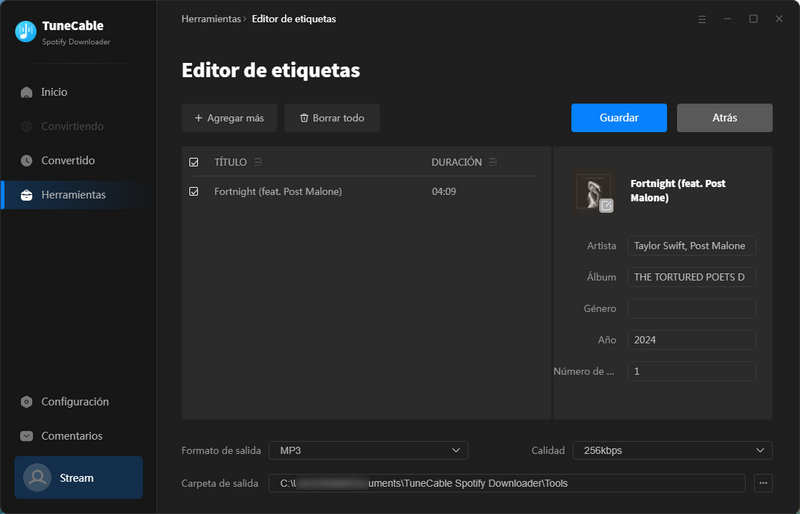The width and height of the screenshot is (800, 514).
Task: Open the Calidad 256kbps dropdown
Action: 672,450
